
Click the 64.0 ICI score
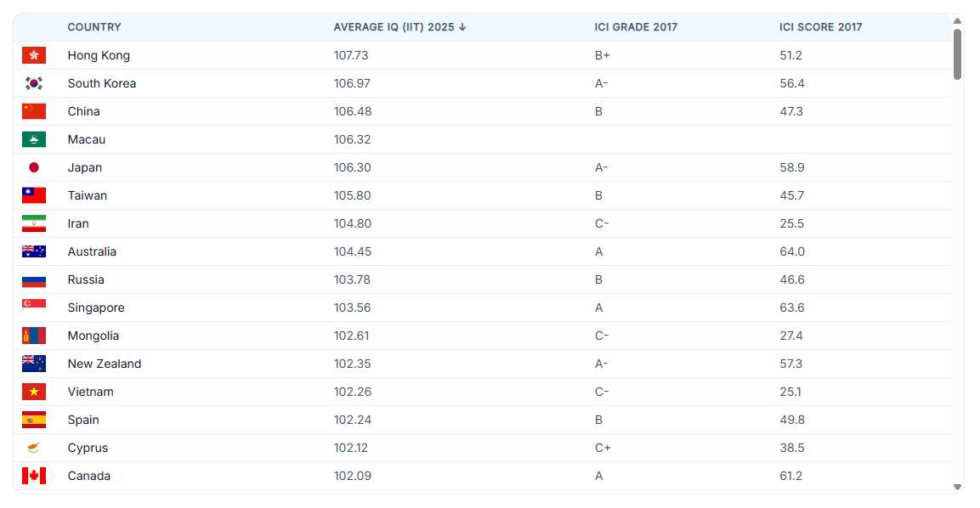tap(792, 251)
